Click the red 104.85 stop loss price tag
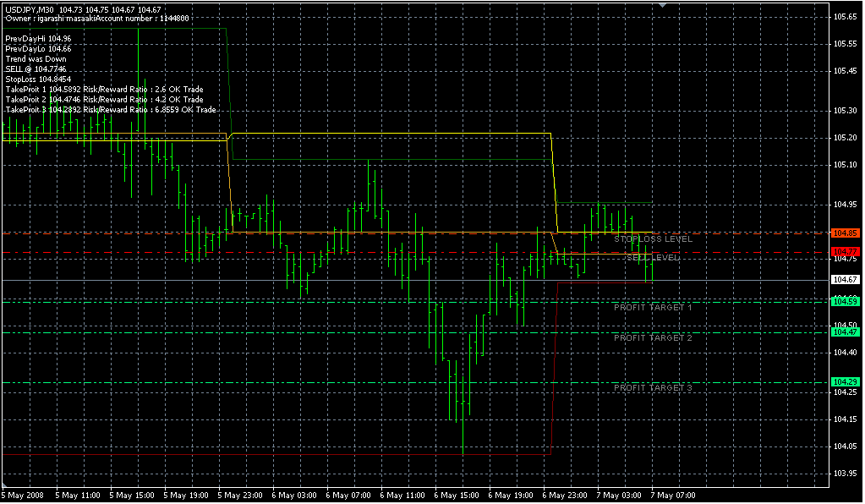This screenshot has width=865, height=504. pyautogui.click(x=845, y=233)
